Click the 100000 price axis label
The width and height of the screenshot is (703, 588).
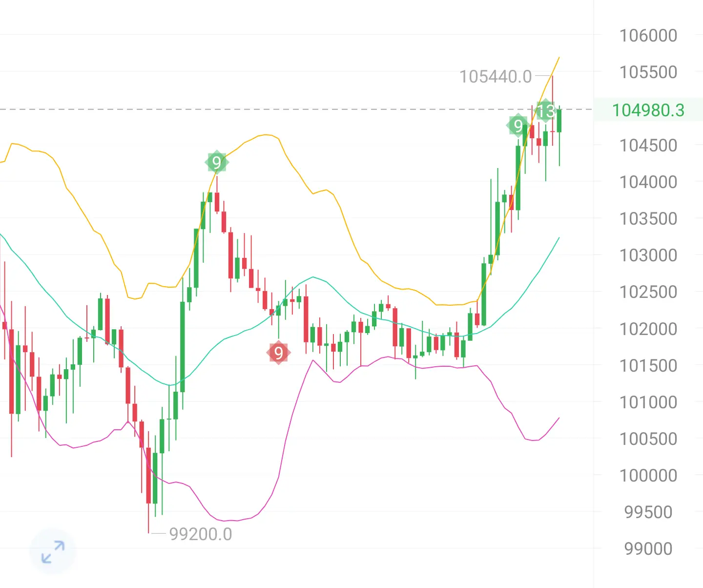click(x=648, y=475)
